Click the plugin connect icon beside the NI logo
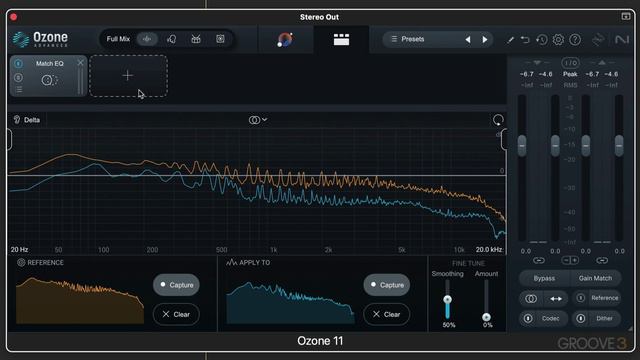Screen dimensions: 640x360 598,40
